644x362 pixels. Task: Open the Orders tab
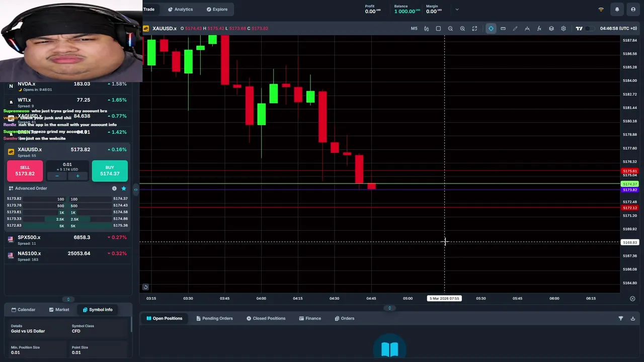point(345,318)
